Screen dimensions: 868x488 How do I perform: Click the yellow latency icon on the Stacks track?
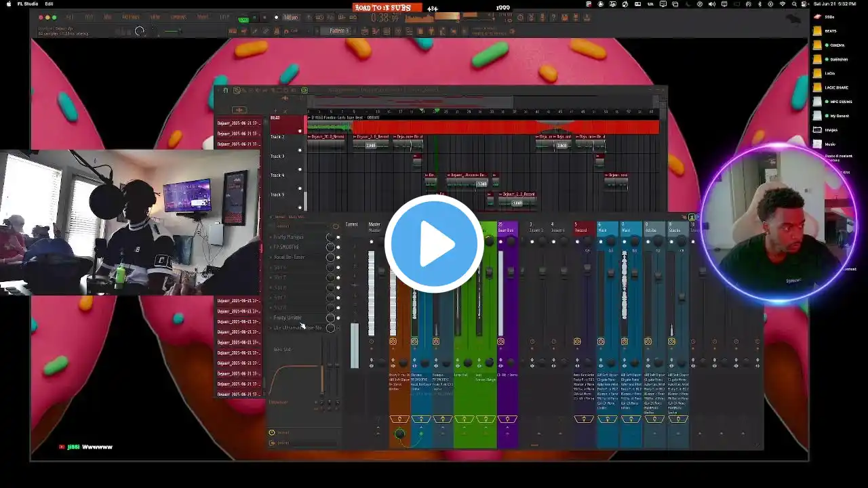[x=671, y=342]
